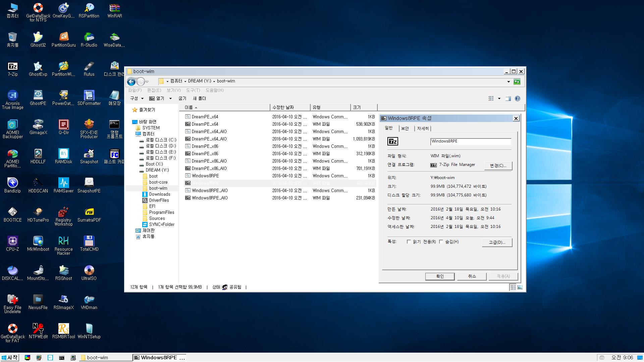Viewport: 644px width, 362px height.
Task: Click the green refresh button in address bar
Action: [517, 81]
